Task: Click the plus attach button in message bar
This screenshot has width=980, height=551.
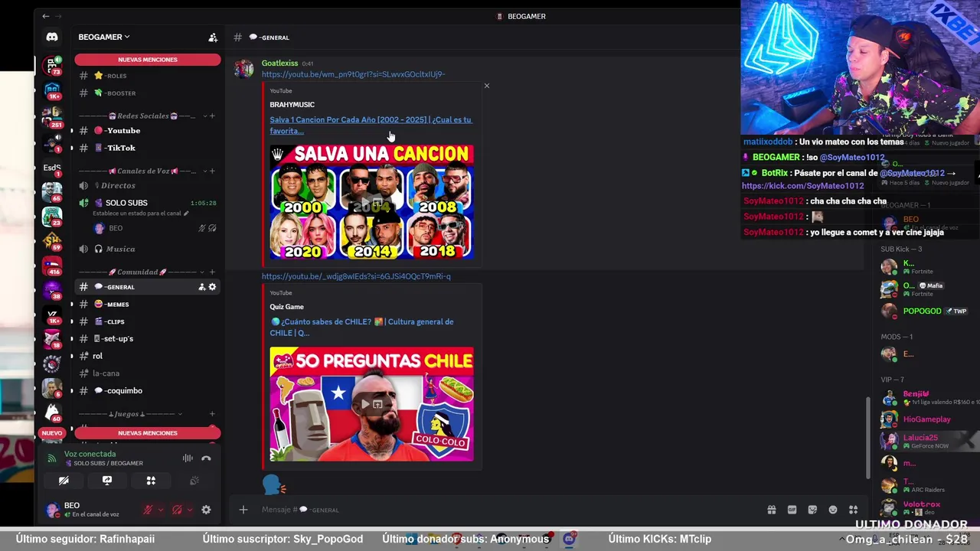Action: (243, 510)
